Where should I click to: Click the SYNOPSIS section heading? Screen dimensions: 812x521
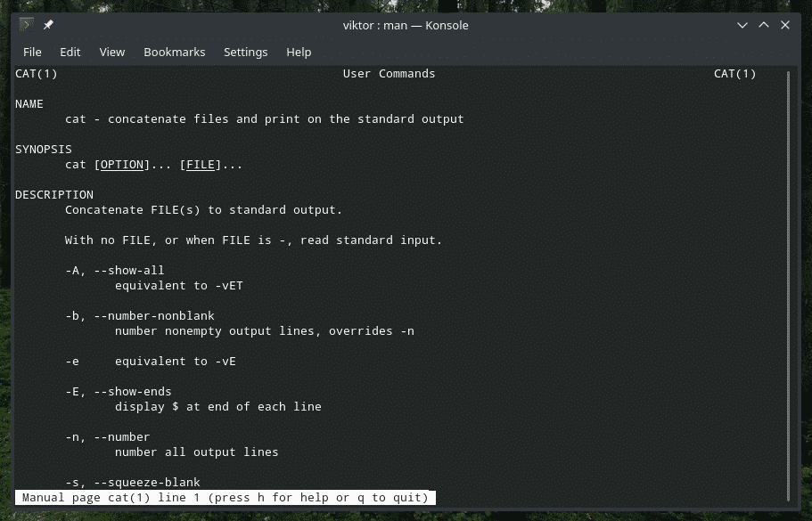pos(44,150)
